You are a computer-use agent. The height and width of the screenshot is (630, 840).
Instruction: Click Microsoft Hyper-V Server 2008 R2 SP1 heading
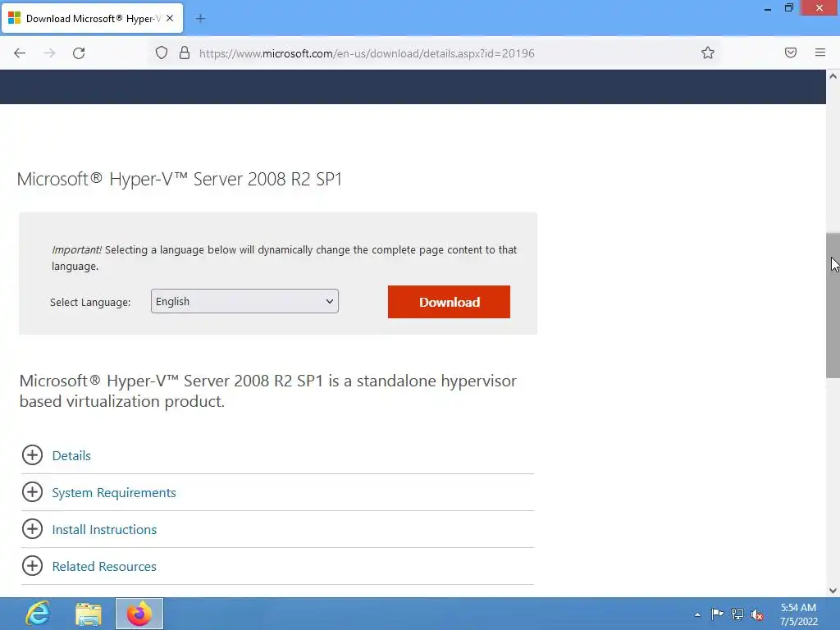[x=180, y=179]
